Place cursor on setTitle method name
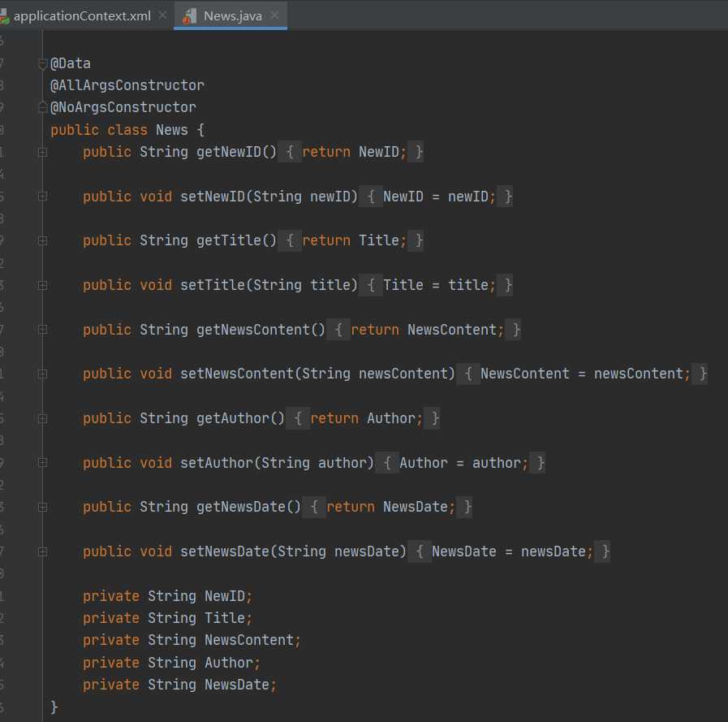 click(213, 285)
